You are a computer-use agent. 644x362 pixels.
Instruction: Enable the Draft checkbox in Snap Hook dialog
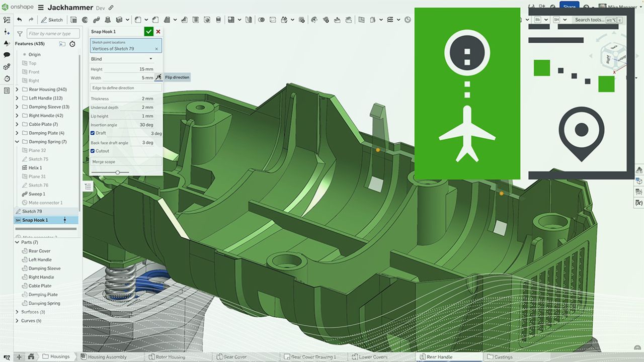click(92, 133)
